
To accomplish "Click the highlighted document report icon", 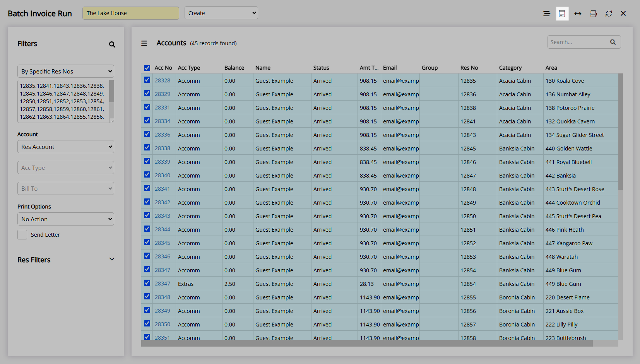I will [562, 14].
